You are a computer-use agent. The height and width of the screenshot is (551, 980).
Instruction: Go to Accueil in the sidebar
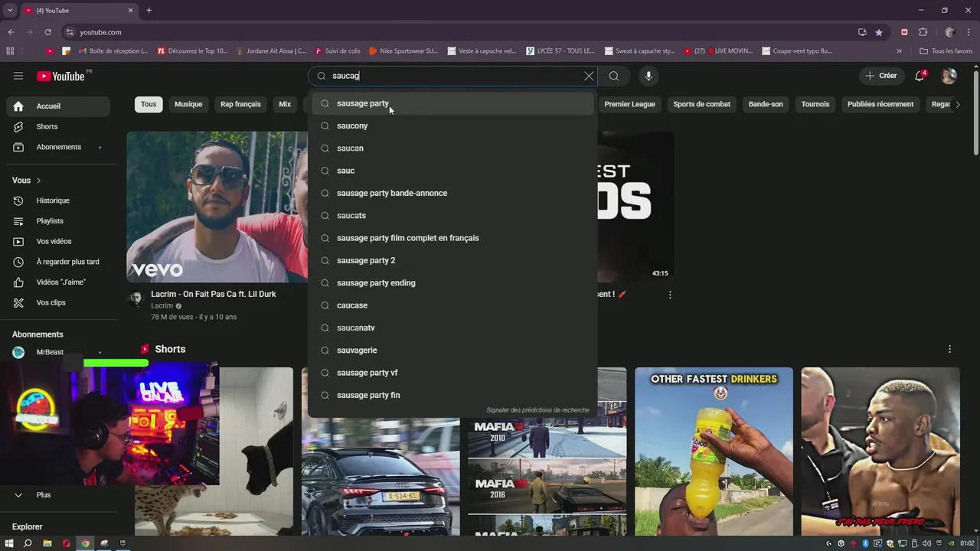click(58, 106)
